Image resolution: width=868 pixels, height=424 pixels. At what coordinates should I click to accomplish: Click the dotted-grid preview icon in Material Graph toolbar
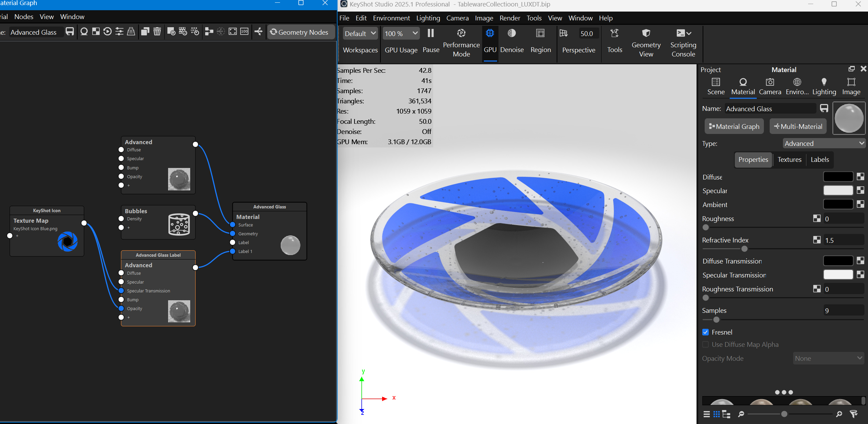point(183,32)
